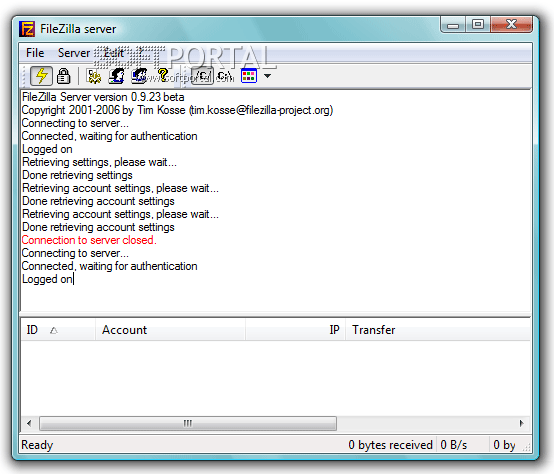Viewport: 554px width, 474px height.
Task: Click 'Ready' in the status bar
Action: [x=37, y=445]
